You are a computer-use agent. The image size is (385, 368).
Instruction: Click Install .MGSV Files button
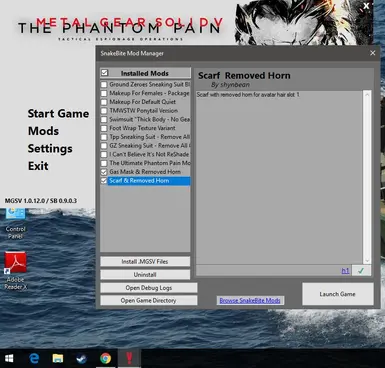click(x=145, y=262)
